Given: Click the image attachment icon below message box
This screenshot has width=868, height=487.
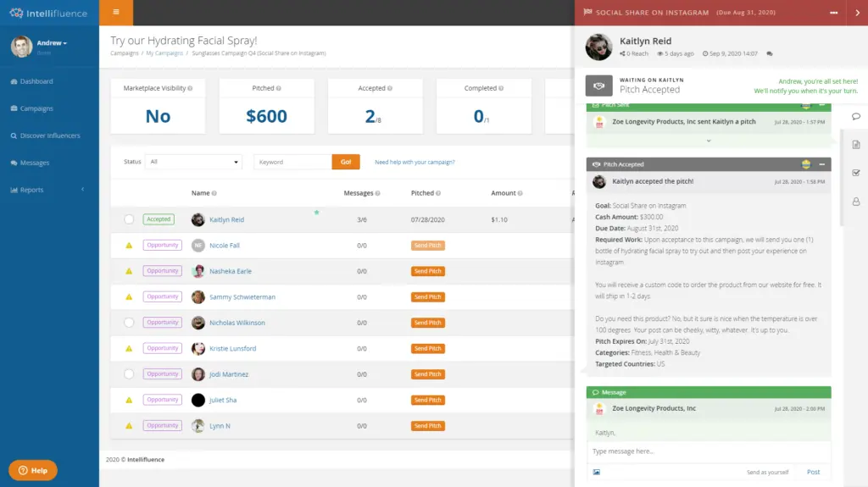Looking at the screenshot, I should (596, 472).
